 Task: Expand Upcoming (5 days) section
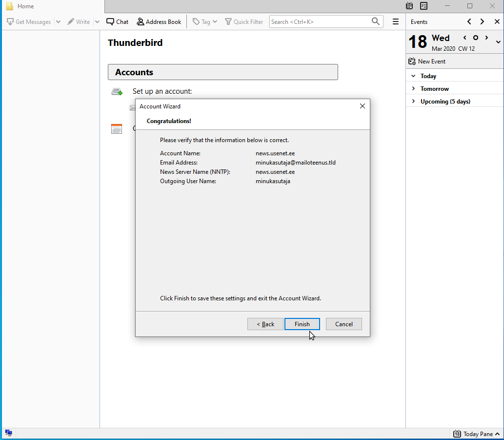point(414,102)
